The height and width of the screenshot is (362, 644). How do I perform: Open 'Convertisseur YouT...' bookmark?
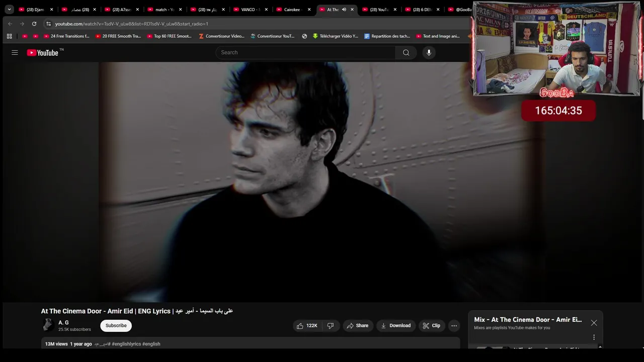pos(273,36)
